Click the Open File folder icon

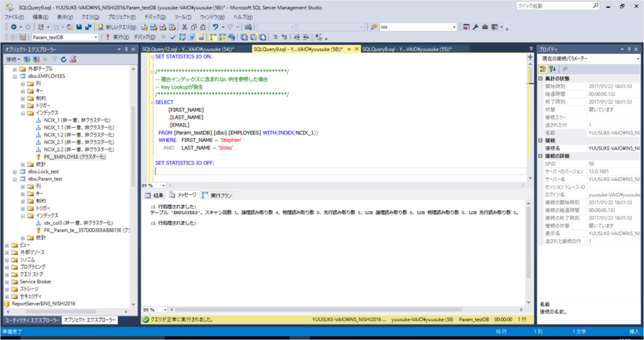coord(70,26)
